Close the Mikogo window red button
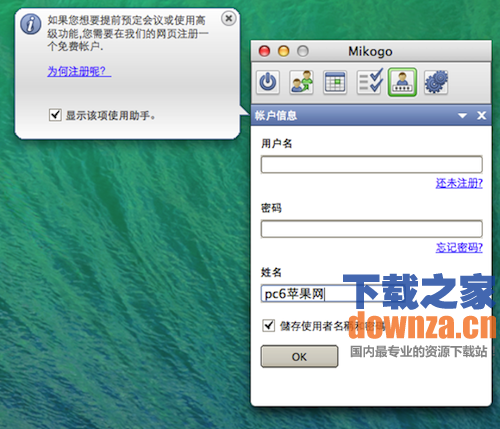This screenshot has height=429, width=500. click(264, 51)
